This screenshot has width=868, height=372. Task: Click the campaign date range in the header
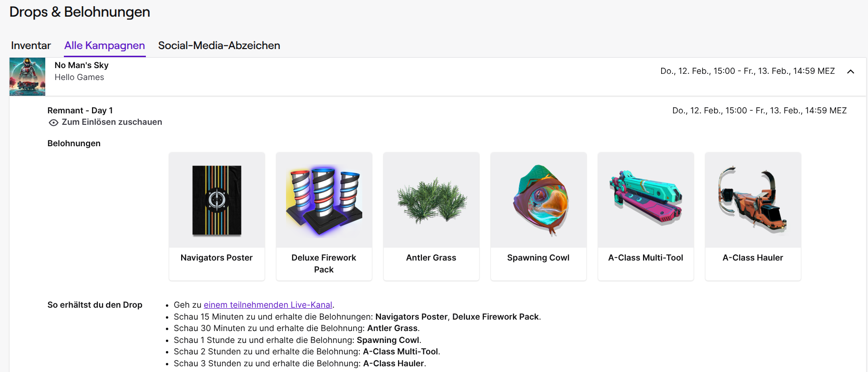747,71
